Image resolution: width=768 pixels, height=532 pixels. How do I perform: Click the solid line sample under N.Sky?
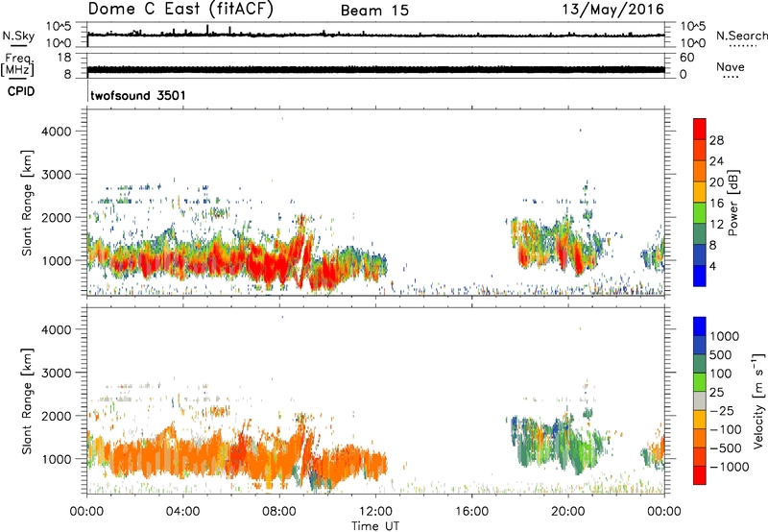(19, 45)
